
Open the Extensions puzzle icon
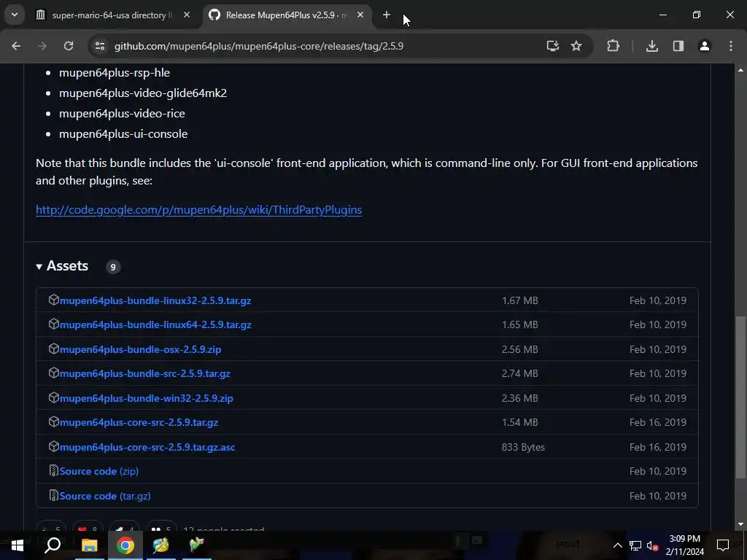[613, 46]
